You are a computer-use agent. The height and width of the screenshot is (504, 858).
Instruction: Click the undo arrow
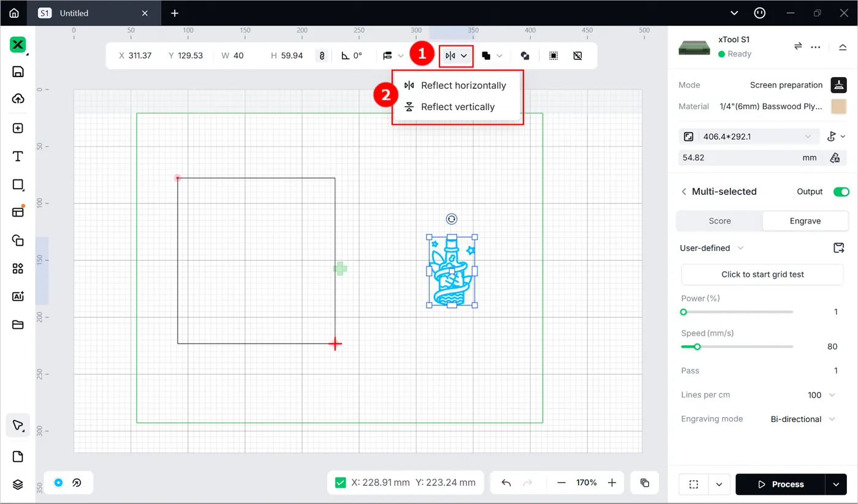(x=506, y=483)
